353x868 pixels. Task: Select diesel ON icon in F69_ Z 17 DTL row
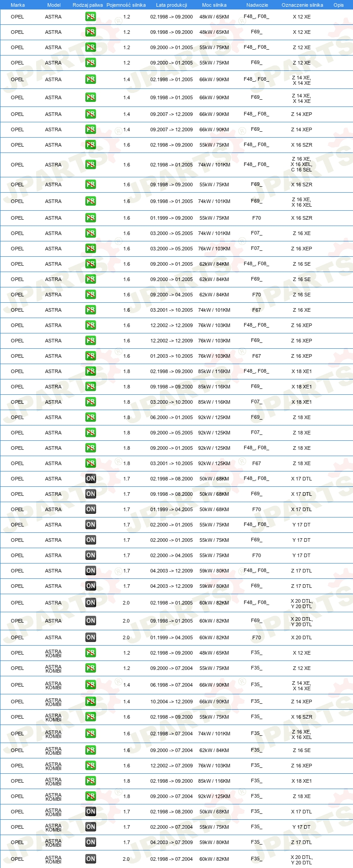pyautogui.click(x=90, y=586)
